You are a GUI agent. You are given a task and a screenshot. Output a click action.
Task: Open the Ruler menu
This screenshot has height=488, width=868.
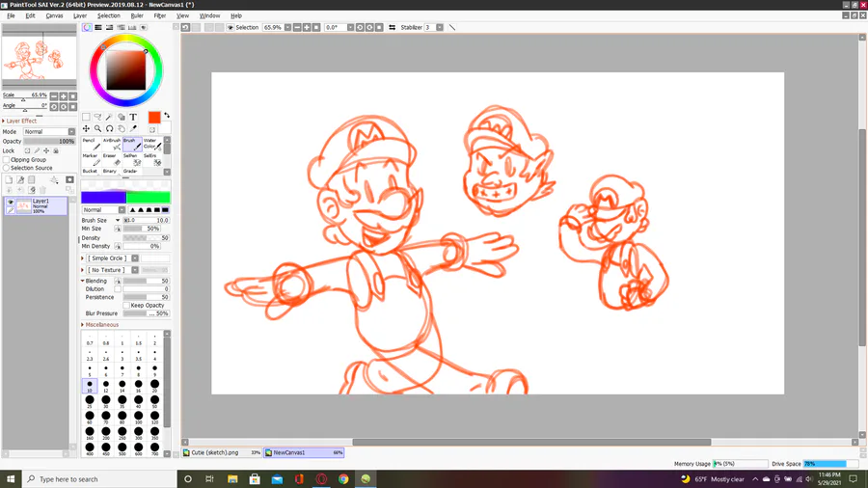tap(137, 15)
